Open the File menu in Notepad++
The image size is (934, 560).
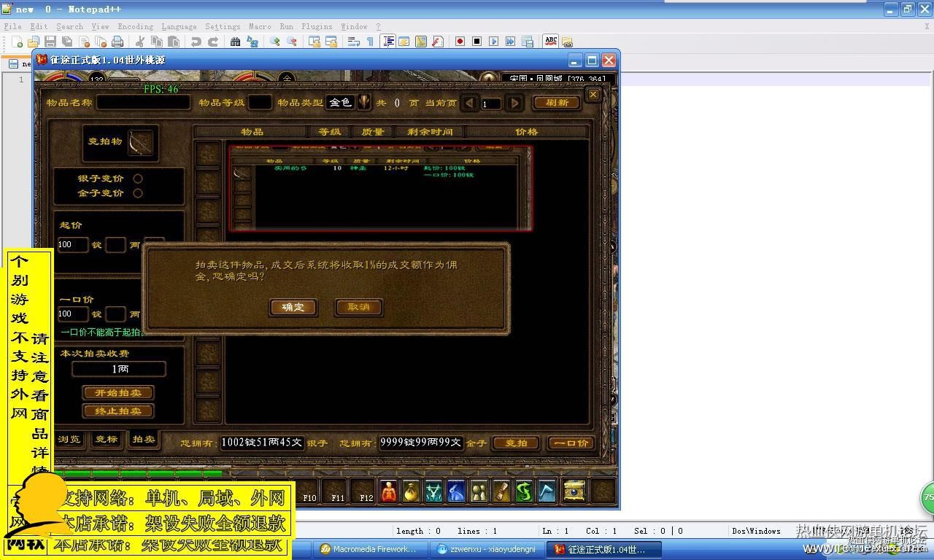[12, 26]
